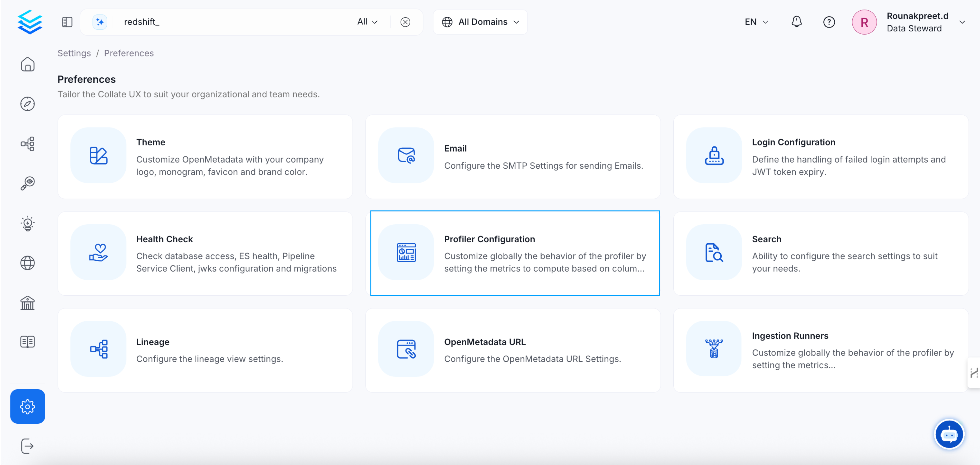The height and width of the screenshot is (465, 980).
Task: Open the chatbot assistant floating icon
Action: [x=948, y=434]
